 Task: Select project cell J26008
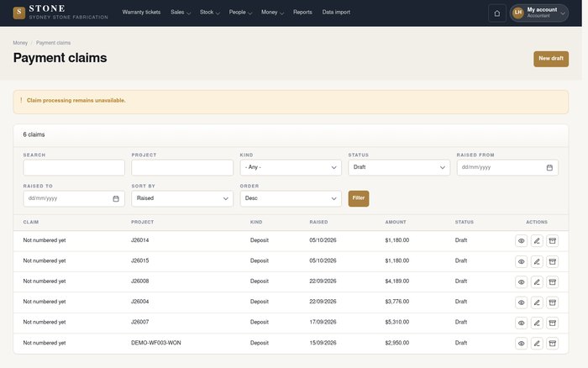coord(140,281)
